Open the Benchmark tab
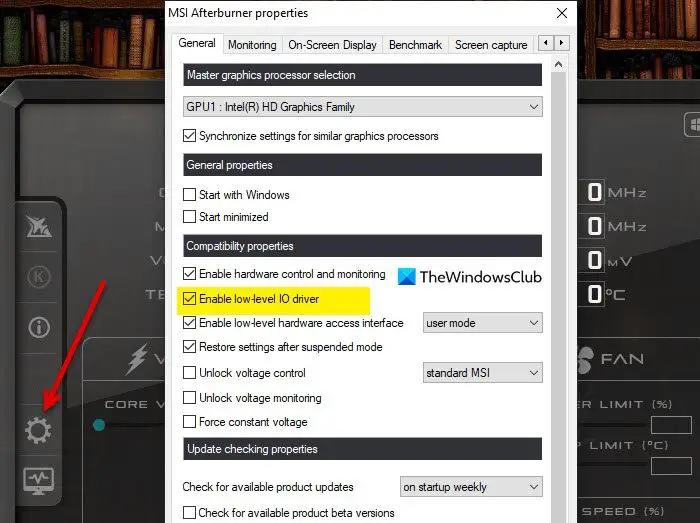700x523 pixels. [x=415, y=45]
